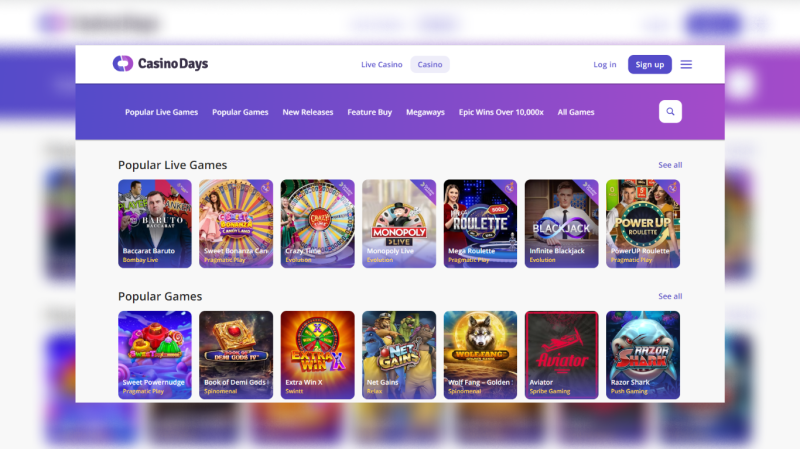
Task: Launch Crazy Time live game
Action: [x=317, y=223]
